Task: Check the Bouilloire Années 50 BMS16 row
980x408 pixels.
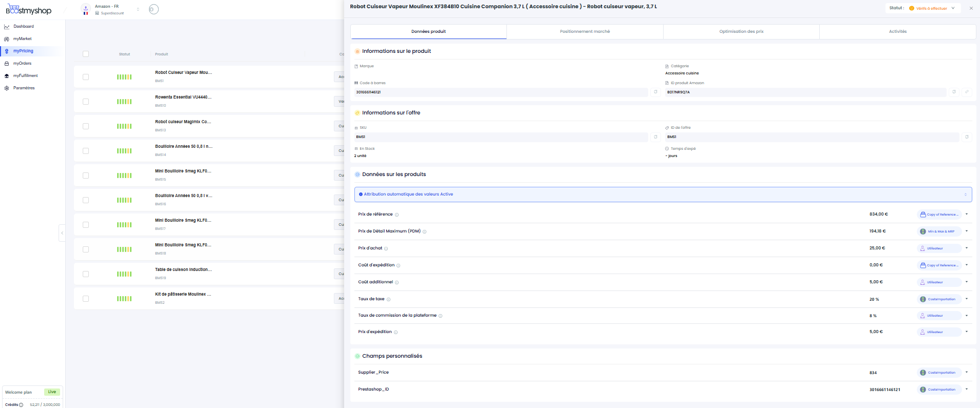Action: (86, 200)
